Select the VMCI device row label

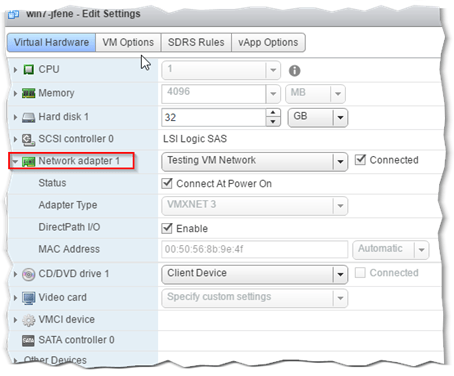67,319
